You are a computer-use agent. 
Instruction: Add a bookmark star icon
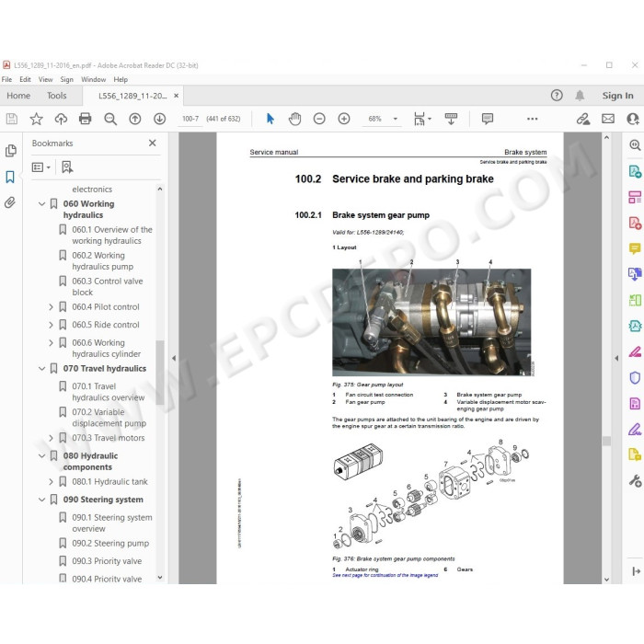(x=36, y=119)
